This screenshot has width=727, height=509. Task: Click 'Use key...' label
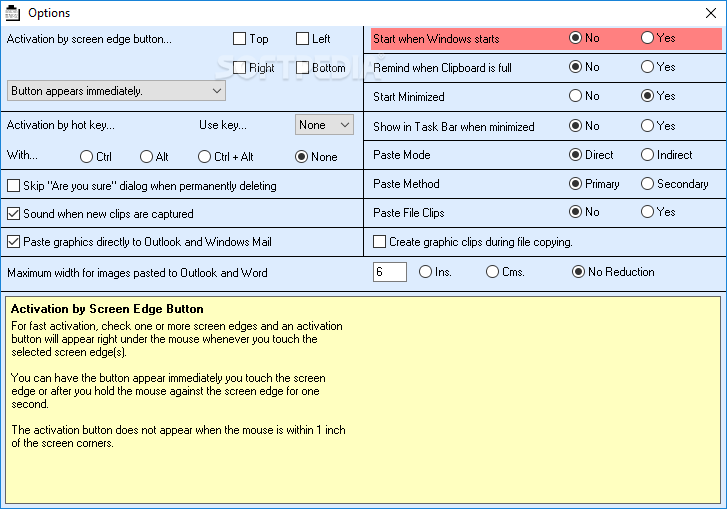tap(223, 125)
